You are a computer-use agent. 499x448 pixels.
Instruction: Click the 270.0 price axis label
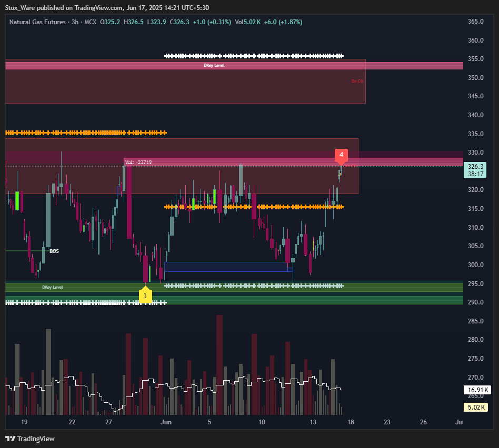pyautogui.click(x=475, y=378)
